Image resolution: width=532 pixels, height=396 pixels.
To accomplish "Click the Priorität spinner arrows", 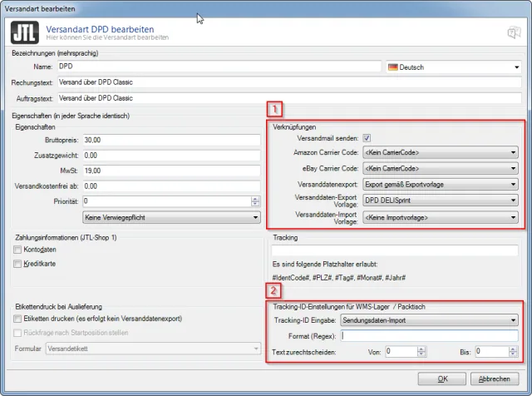I will 255,201.
